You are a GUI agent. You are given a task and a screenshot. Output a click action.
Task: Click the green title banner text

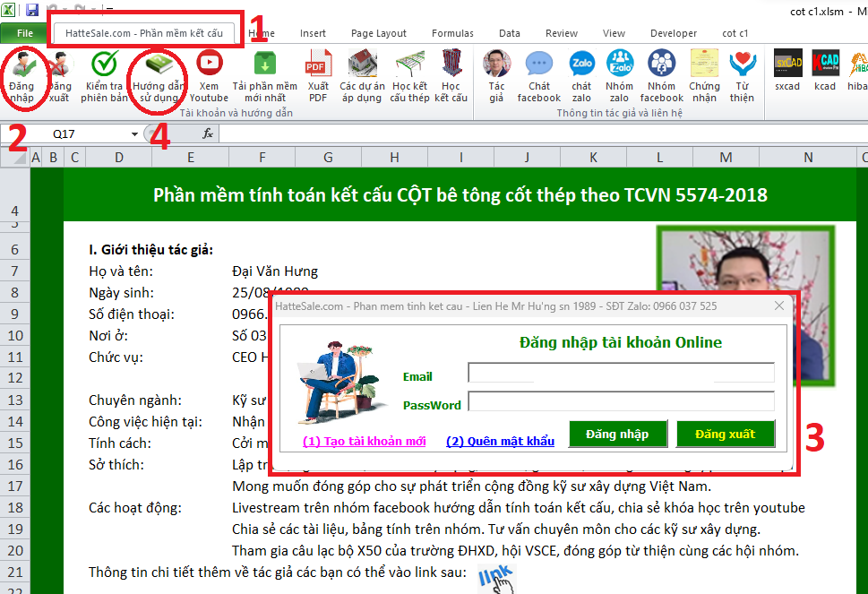point(460,194)
